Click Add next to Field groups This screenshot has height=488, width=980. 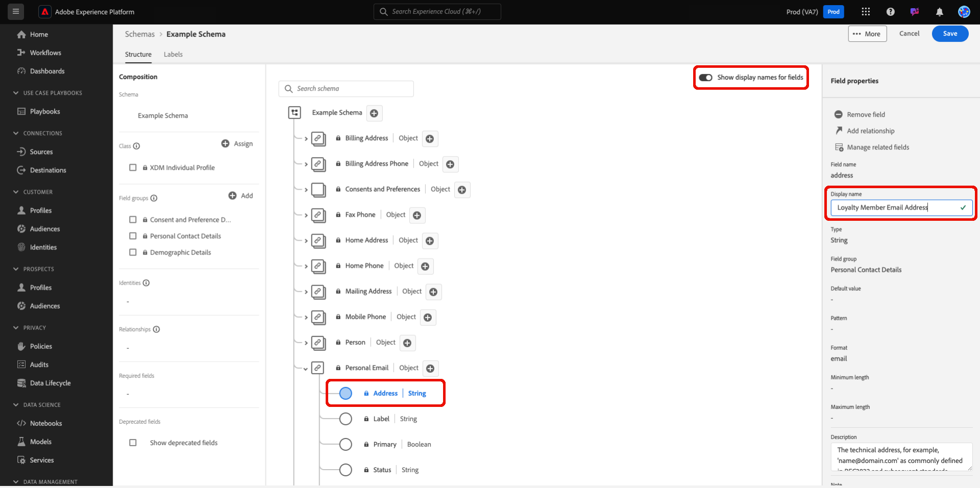pyautogui.click(x=241, y=196)
